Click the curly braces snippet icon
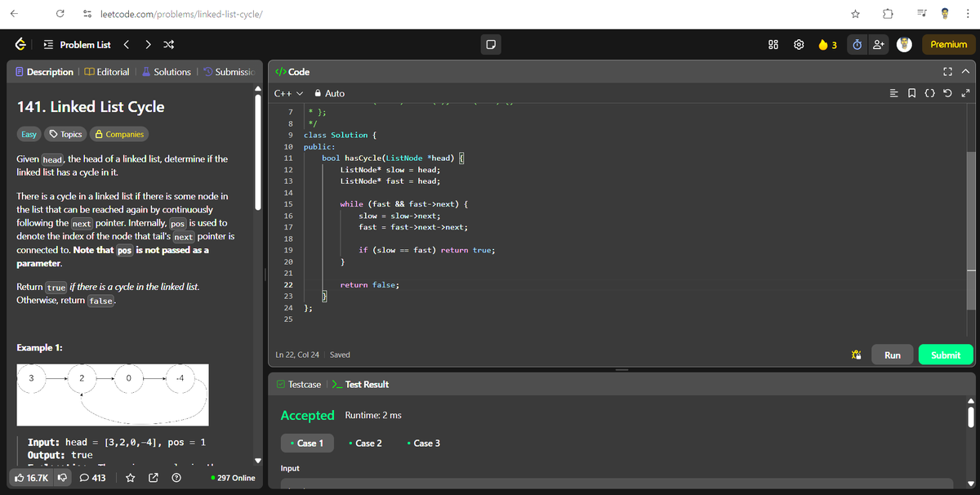980x495 pixels. pos(930,93)
